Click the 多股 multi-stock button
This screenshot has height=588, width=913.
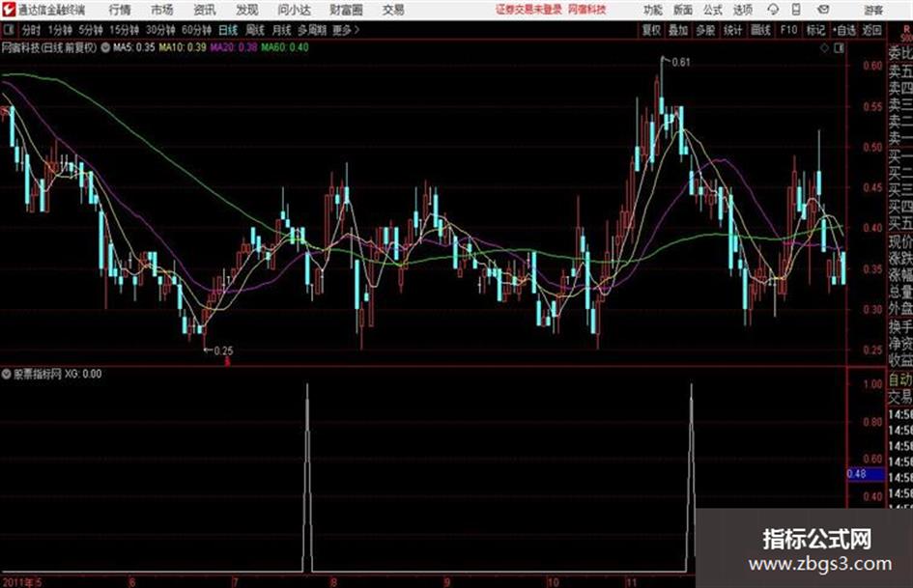(705, 30)
